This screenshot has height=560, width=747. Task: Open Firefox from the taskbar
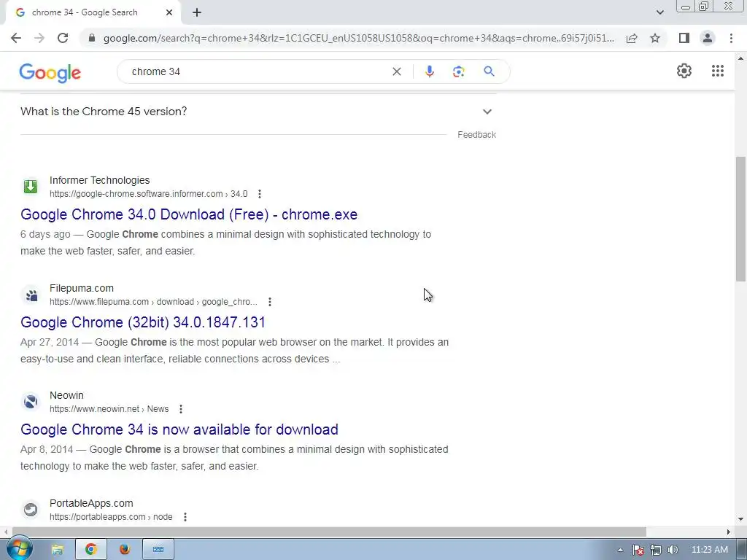(x=125, y=550)
